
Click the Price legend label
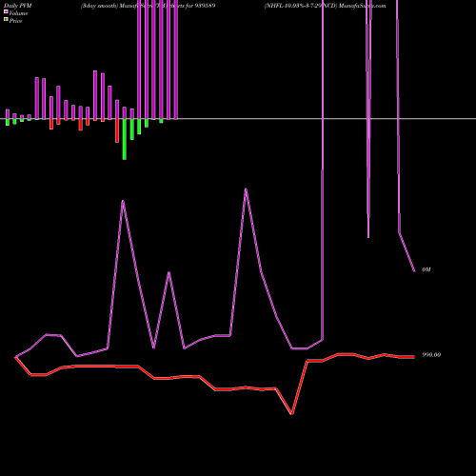click(x=15, y=21)
